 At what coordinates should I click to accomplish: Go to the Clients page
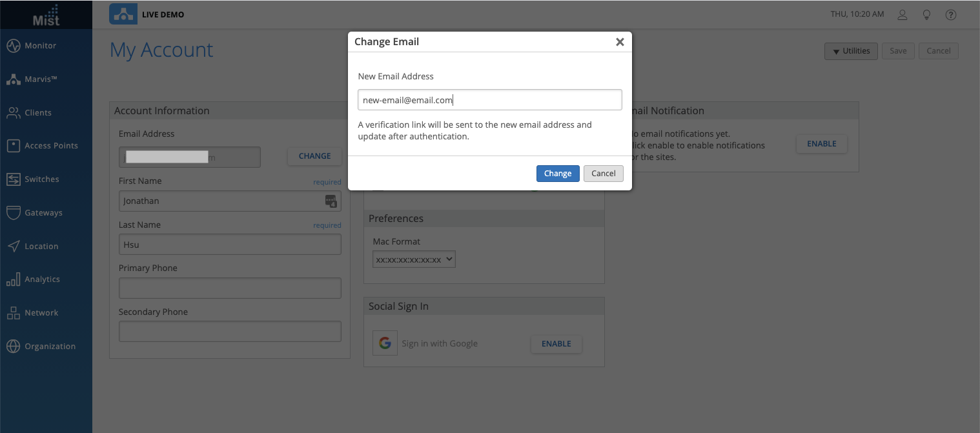[37, 113]
